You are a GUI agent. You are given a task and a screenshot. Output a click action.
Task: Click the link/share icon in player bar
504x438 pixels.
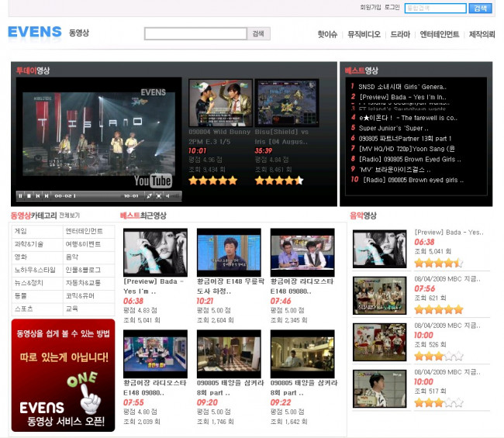pyautogui.click(x=149, y=195)
